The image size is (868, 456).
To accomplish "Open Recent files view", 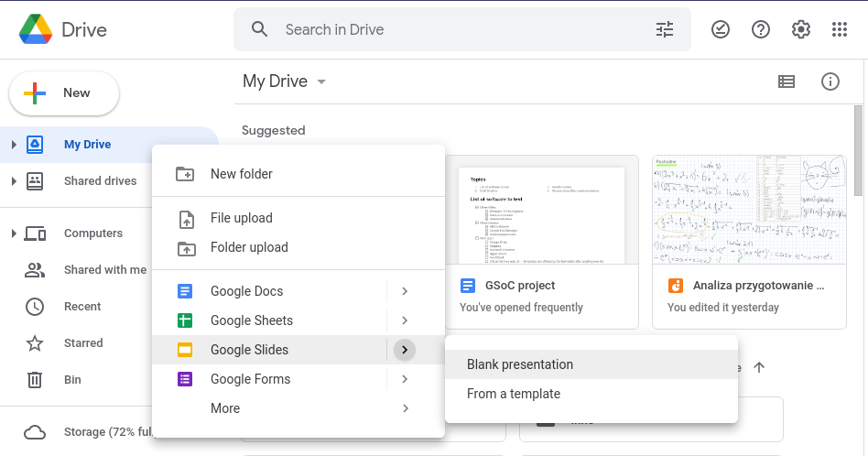I will coord(82,307).
